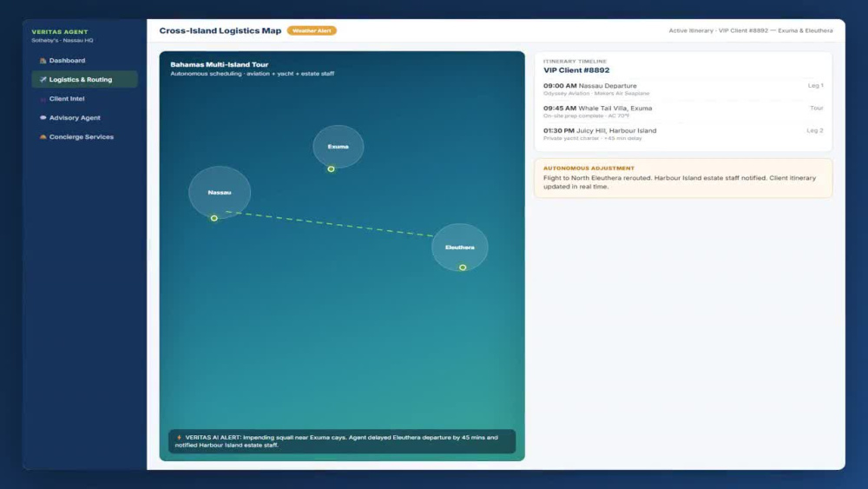The width and height of the screenshot is (868, 489).
Task: Click the Eleuthera location pin marker
Action: 463,268
